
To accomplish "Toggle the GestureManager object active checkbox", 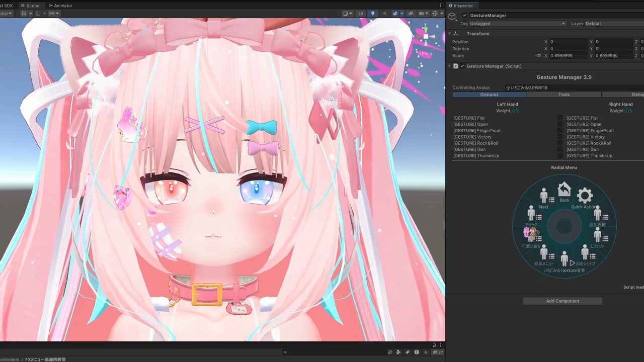I will (464, 16).
